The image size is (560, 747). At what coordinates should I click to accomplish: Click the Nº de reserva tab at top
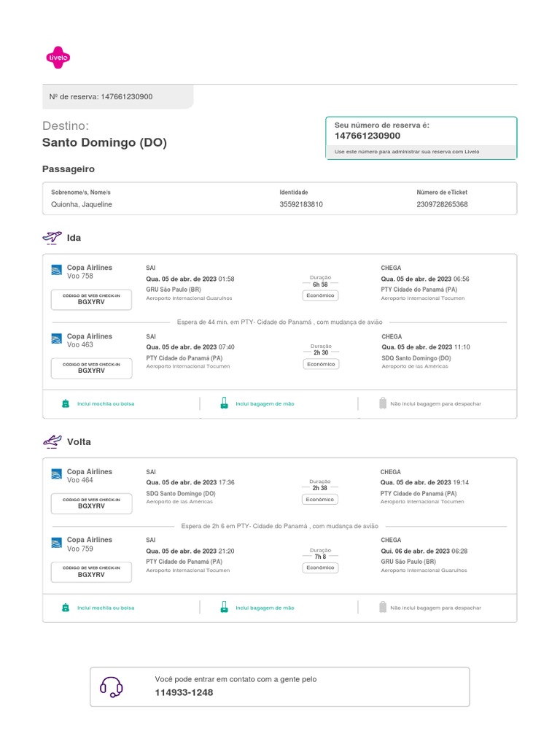point(118,96)
